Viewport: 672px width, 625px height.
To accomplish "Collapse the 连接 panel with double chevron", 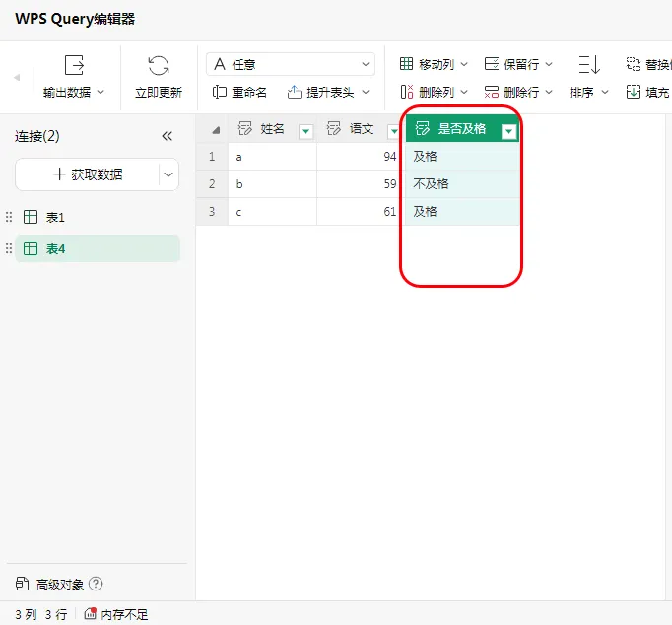I will coord(168,136).
